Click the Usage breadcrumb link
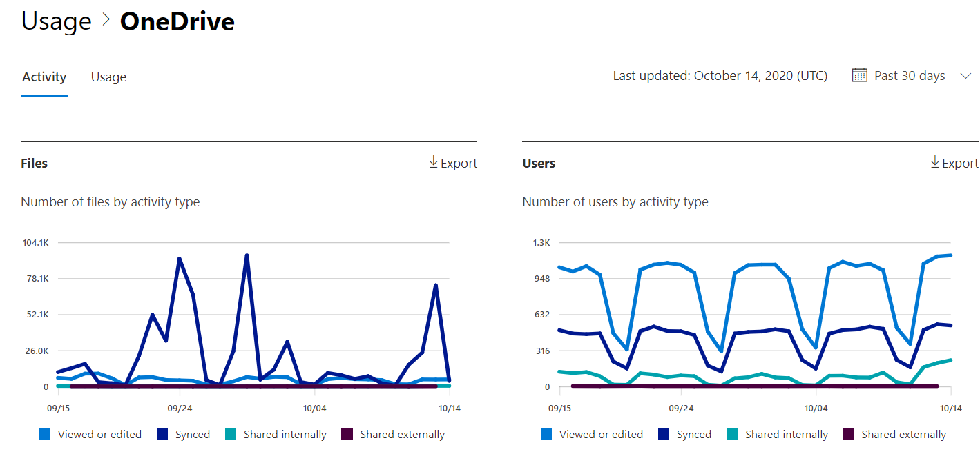 click(57, 21)
